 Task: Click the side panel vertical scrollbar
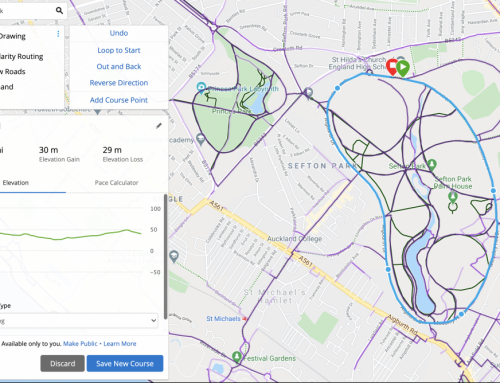(165, 257)
